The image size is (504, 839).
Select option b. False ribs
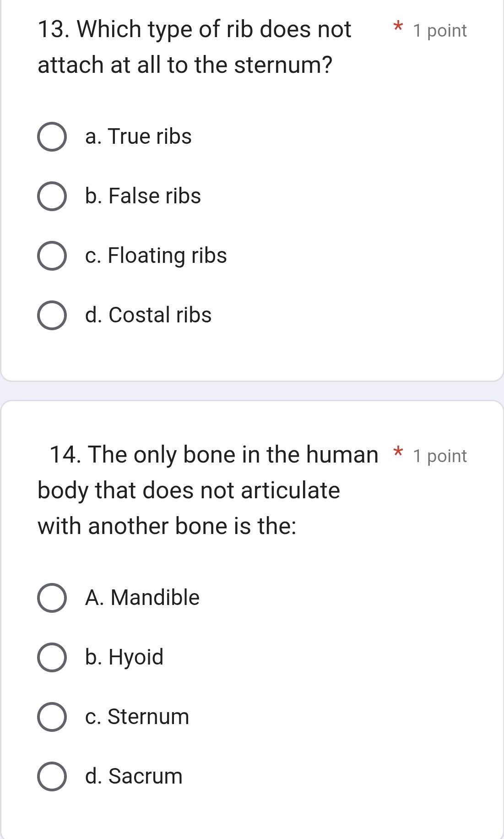click(x=52, y=196)
